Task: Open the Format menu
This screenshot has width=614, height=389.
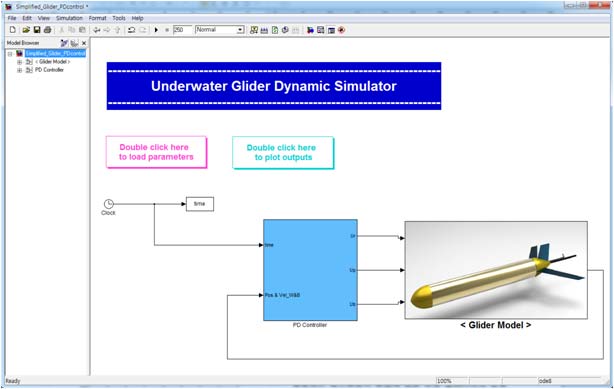Action: pos(98,18)
